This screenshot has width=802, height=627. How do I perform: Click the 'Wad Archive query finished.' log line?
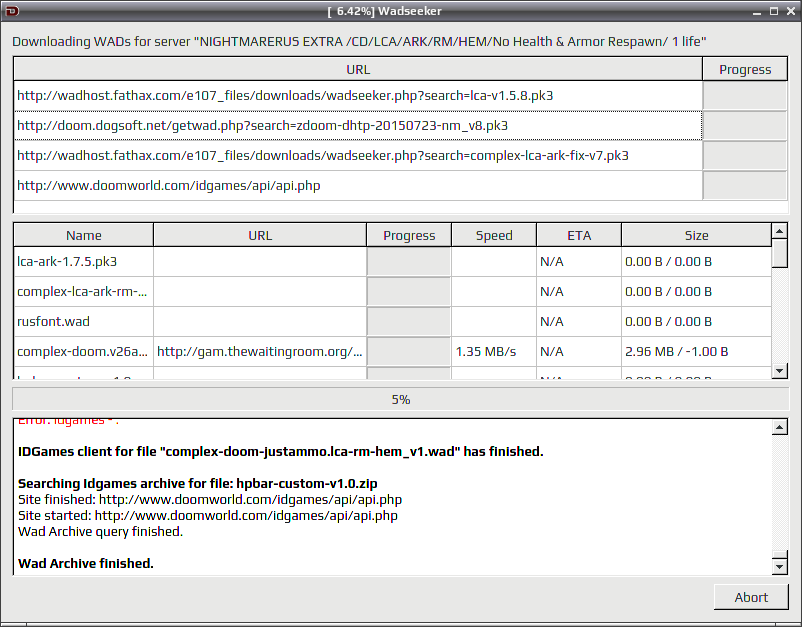click(100, 531)
